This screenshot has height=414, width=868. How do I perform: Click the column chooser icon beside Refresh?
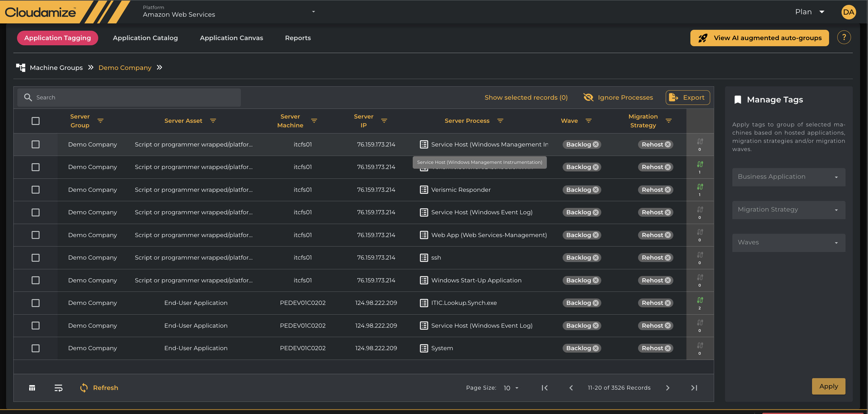[32, 388]
